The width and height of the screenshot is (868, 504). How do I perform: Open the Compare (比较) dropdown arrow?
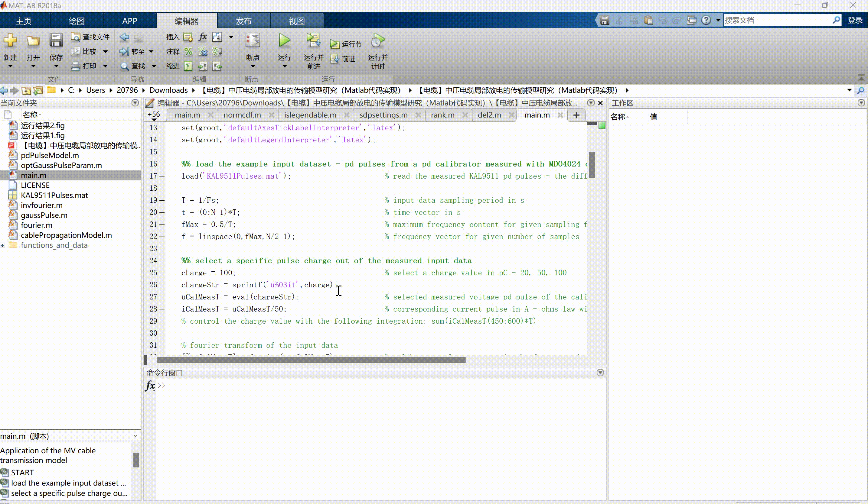point(105,52)
